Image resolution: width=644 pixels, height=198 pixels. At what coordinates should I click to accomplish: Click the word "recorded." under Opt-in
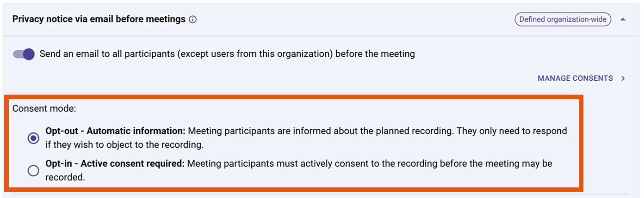click(x=65, y=177)
